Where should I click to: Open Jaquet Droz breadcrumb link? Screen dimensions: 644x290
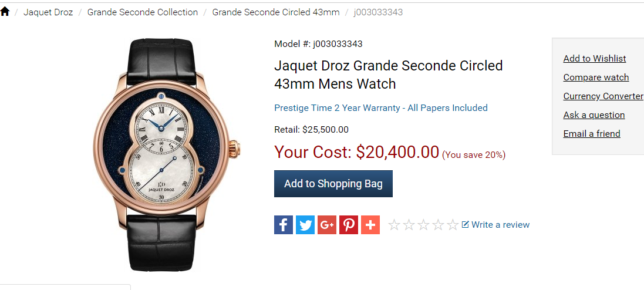(x=48, y=12)
